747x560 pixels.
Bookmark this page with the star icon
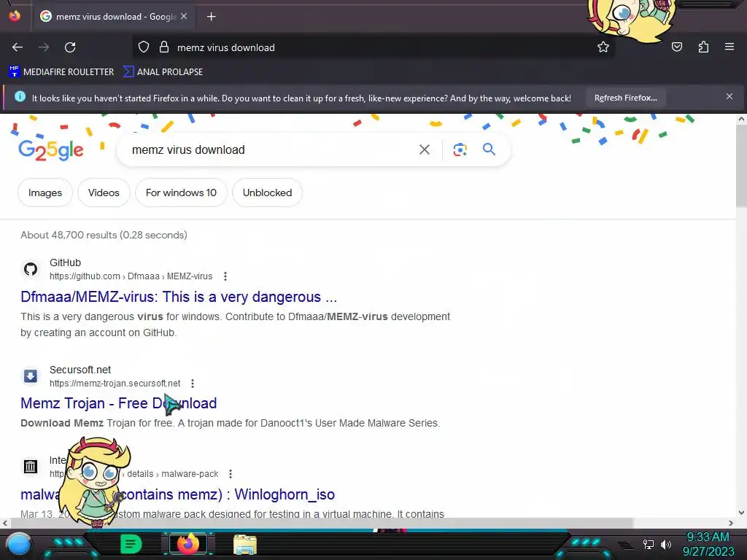pos(603,47)
